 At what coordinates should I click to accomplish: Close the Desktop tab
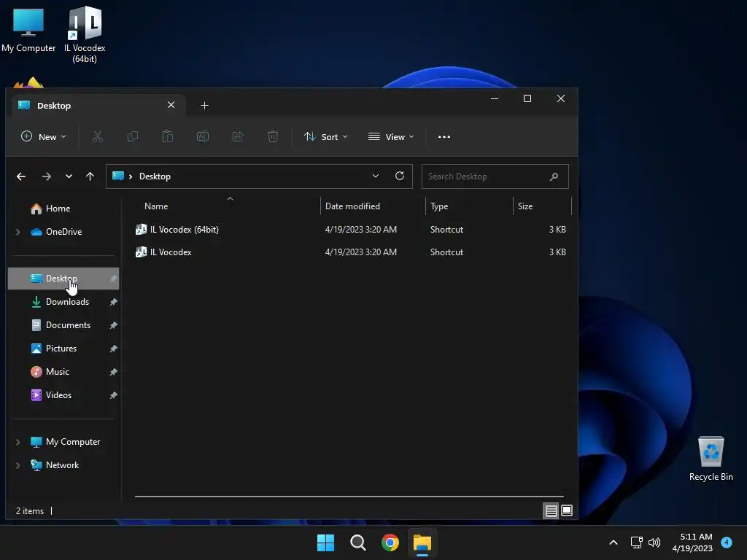pyautogui.click(x=171, y=105)
